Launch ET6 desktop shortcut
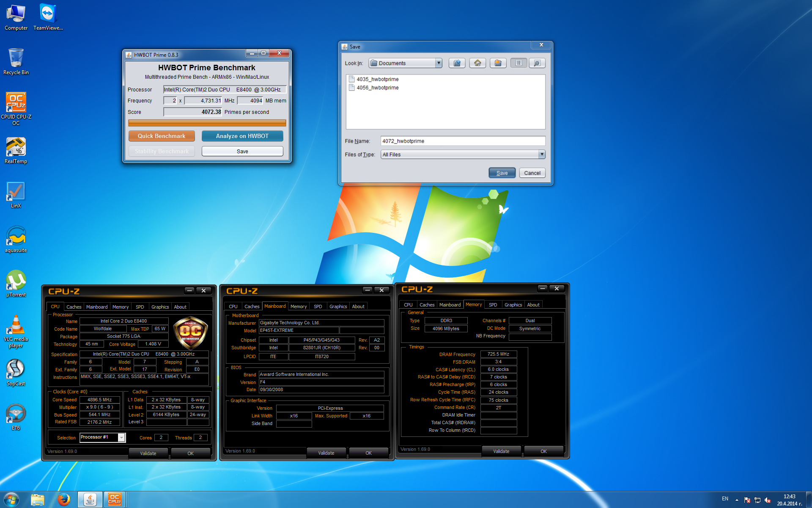 16,417
